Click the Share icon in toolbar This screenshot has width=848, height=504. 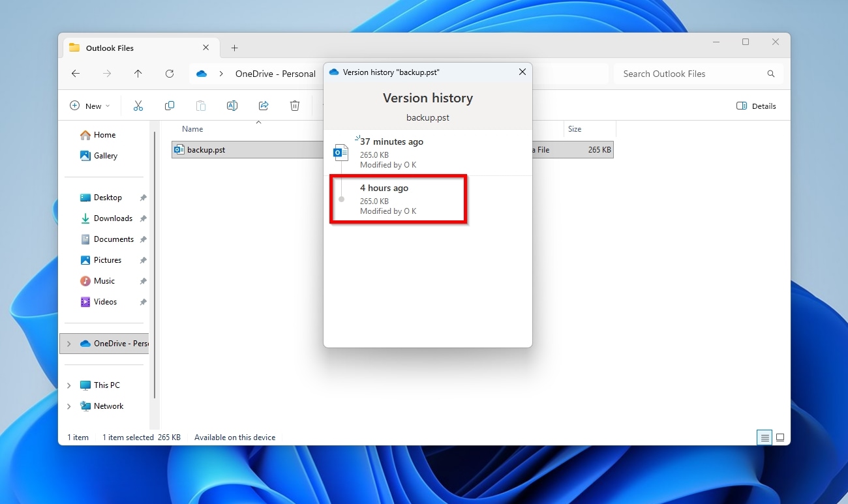coord(264,106)
